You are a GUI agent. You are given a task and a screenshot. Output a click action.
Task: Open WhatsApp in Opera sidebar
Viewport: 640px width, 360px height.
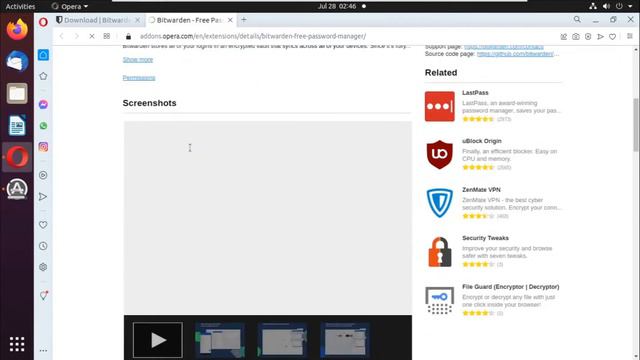pyautogui.click(x=43, y=126)
